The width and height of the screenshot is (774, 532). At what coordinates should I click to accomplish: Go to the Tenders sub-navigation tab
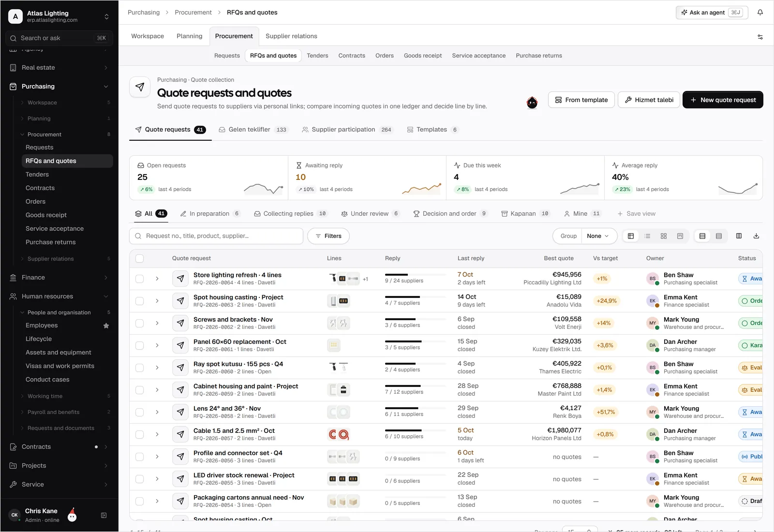tap(317, 56)
